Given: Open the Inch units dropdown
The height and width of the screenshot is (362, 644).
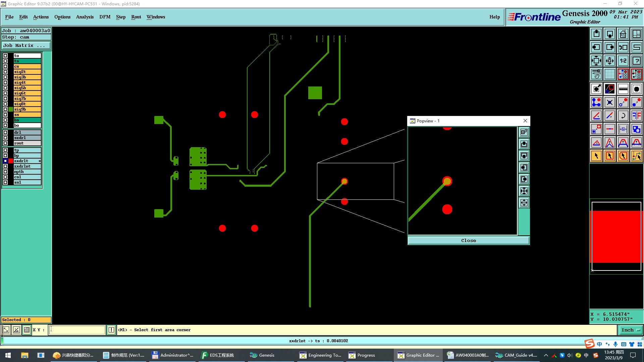Looking at the screenshot, I should point(631,330).
